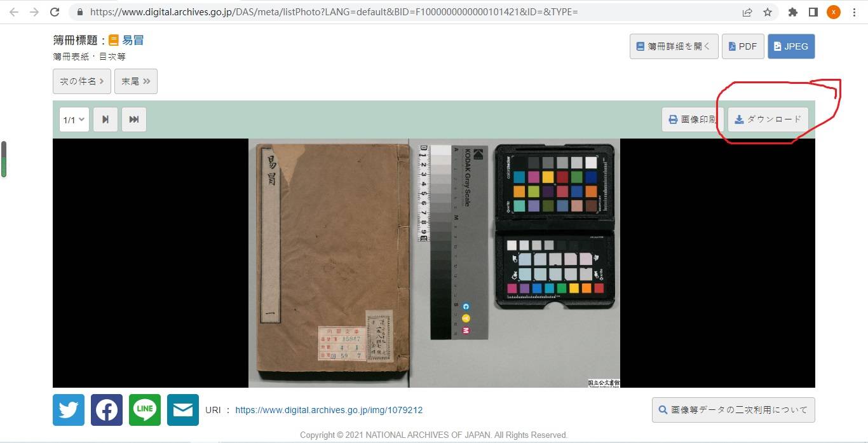Go to the next image page
This screenshot has width=868, height=443.
[105, 119]
